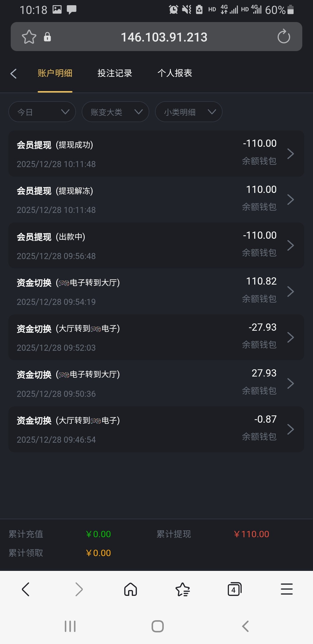Open the 今日 date filter dropdown
The height and width of the screenshot is (644, 313).
42,112
